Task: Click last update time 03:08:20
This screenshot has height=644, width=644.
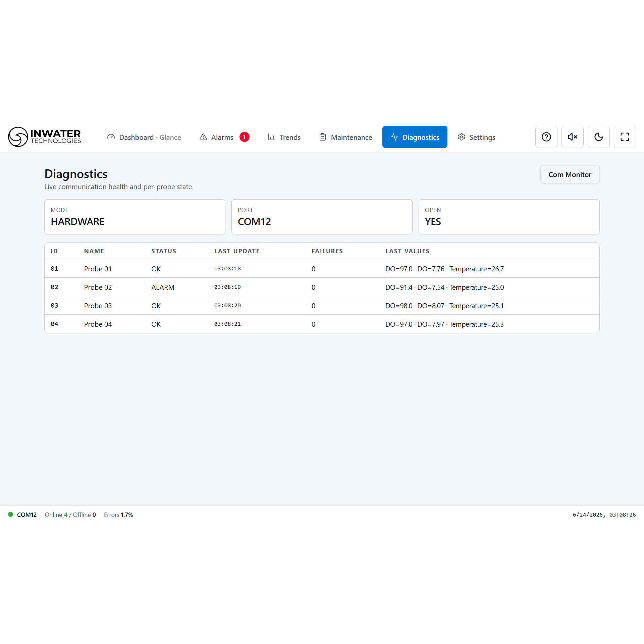Action: tap(227, 306)
